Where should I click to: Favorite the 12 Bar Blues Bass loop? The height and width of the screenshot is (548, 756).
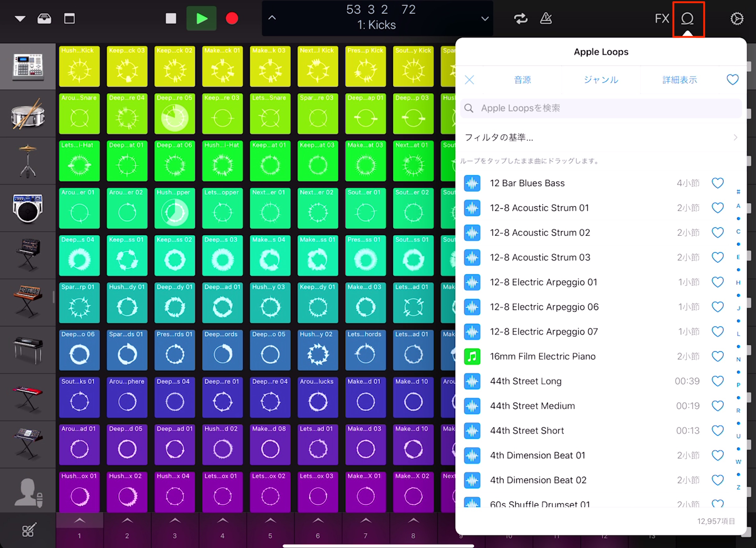point(717,183)
